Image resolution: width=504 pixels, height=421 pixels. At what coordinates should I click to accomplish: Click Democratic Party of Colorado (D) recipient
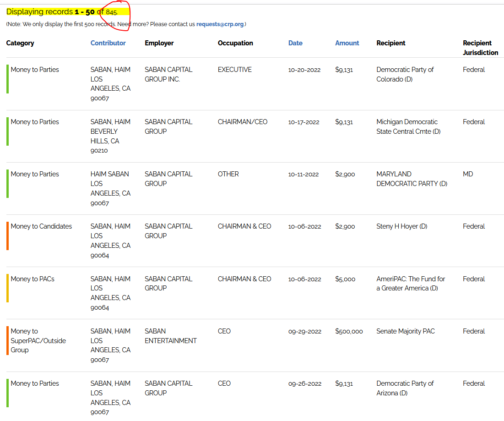405,74
